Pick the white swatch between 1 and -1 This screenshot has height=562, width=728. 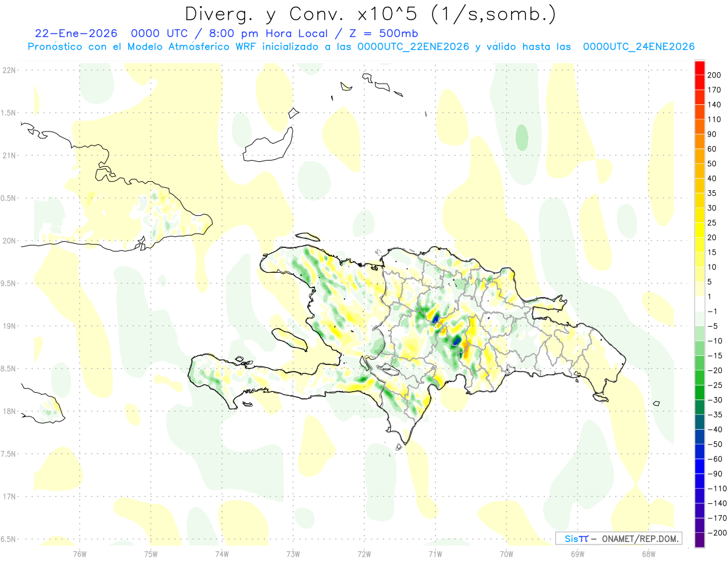(699, 303)
